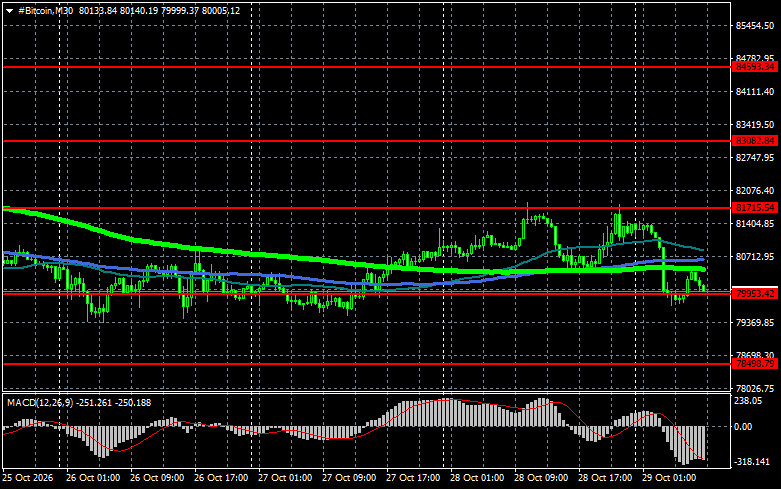This screenshot has width=781, height=489.
Task: Click the 26 Oct 01:00 time label
Action: coord(93,478)
